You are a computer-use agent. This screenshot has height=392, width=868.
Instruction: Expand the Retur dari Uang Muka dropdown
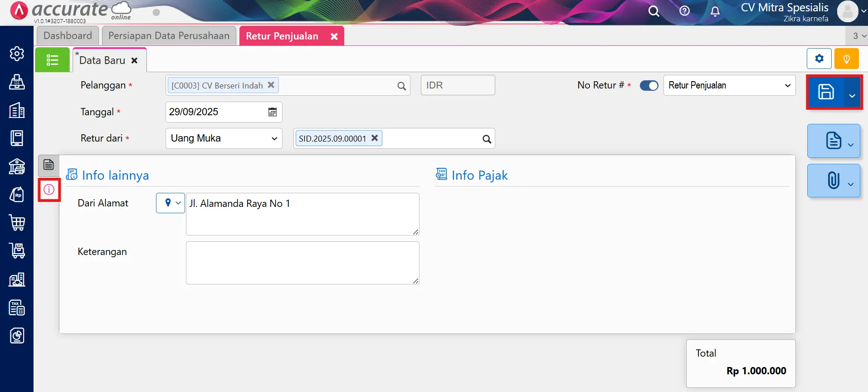(x=224, y=138)
